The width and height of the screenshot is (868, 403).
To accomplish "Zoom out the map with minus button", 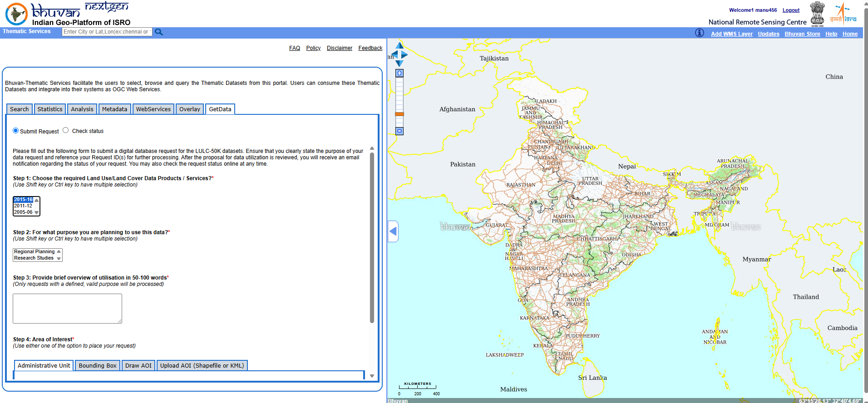I will click(399, 131).
